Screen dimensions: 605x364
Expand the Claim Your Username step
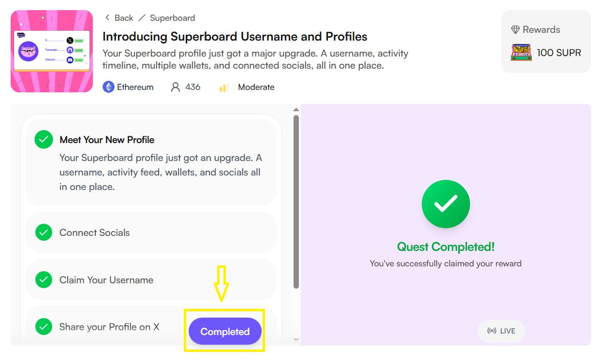click(x=151, y=280)
